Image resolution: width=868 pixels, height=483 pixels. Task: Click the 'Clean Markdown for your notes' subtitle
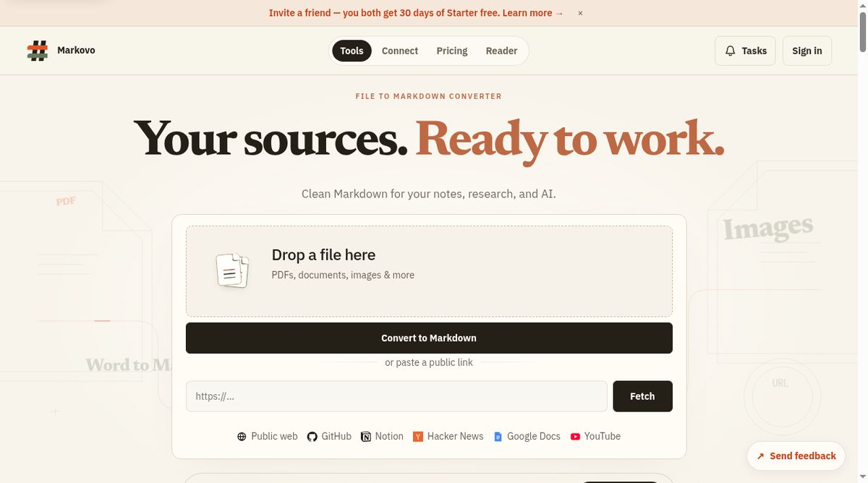pos(429,194)
